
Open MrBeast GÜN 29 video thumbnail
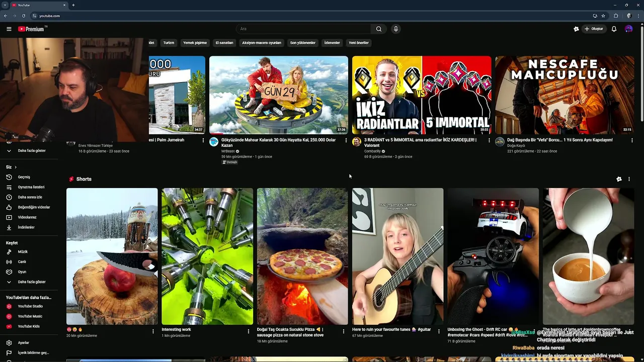pyautogui.click(x=279, y=95)
